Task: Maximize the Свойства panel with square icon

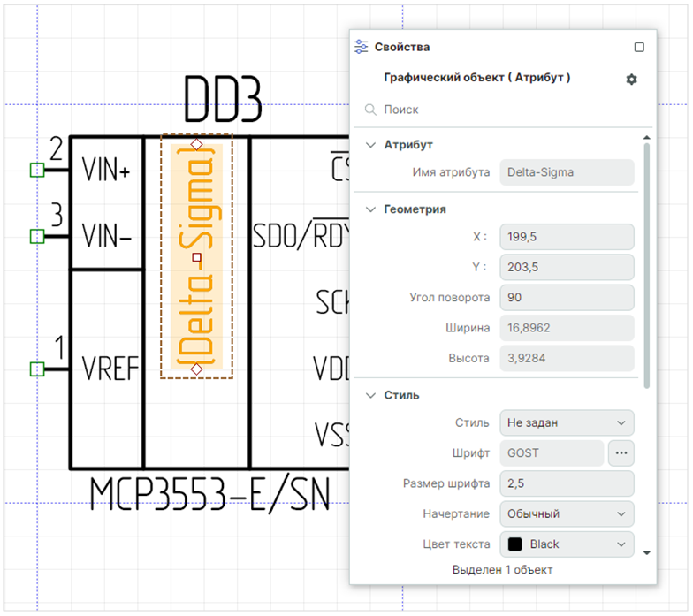Action: [x=639, y=48]
